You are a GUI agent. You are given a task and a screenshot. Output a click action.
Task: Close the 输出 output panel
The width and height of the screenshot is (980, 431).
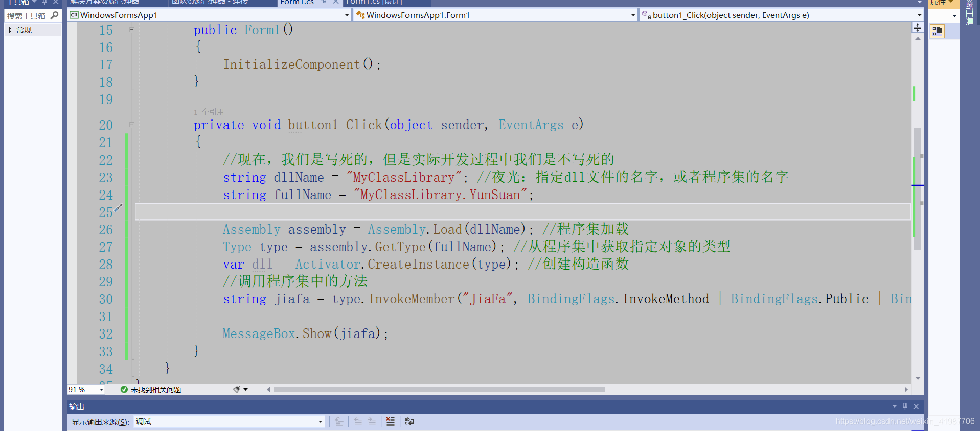point(916,406)
